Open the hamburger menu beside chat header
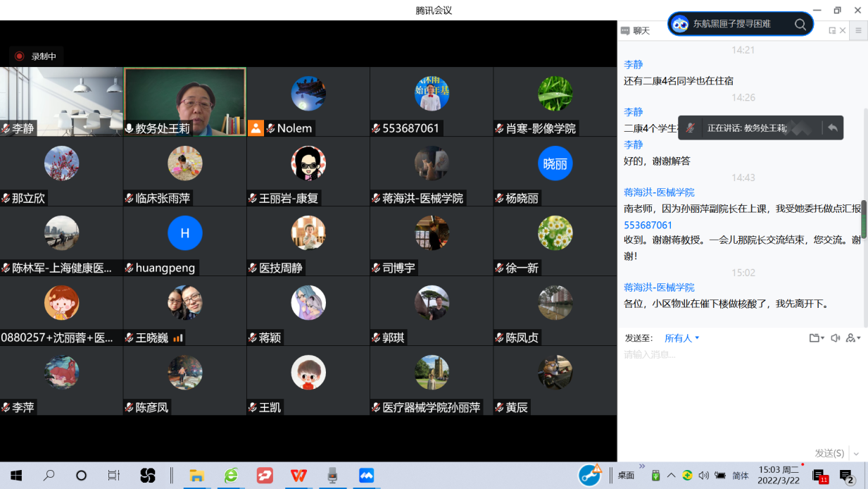 [x=858, y=31]
